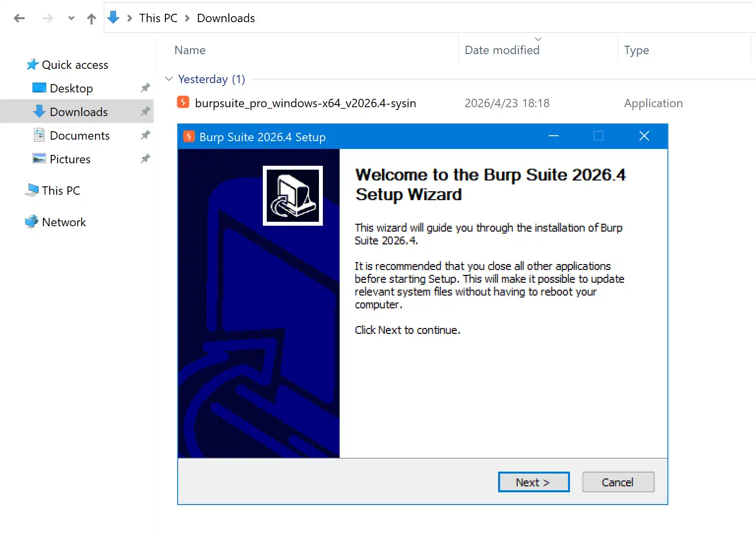Go back in File Explorer
This screenshot has height=537, width=756.
20,19
